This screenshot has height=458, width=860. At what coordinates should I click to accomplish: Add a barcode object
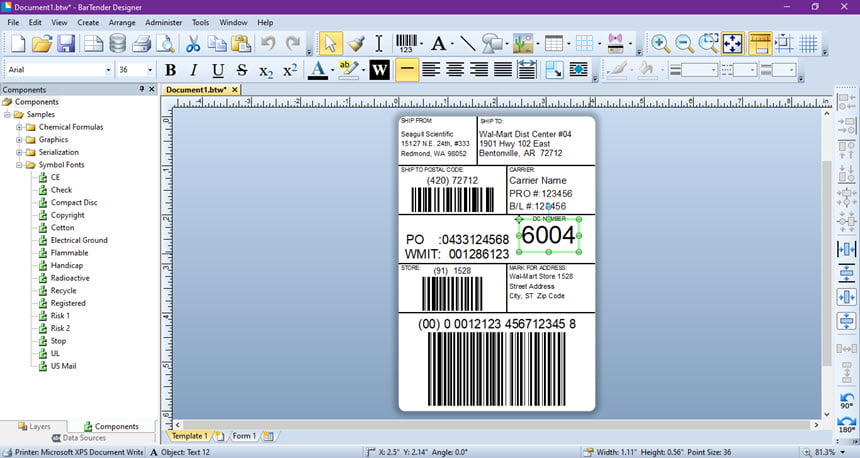pyautogui.click(x=406, y=43)
